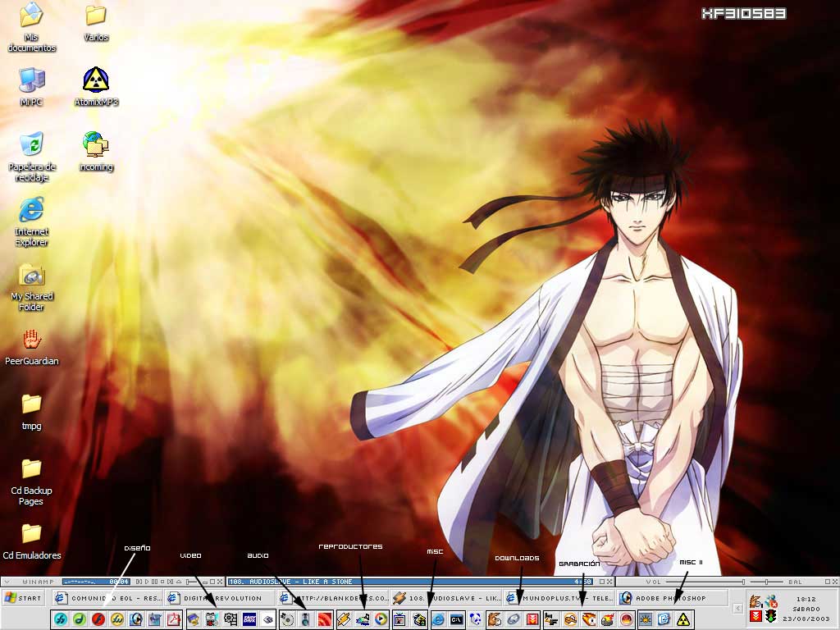Adjust the Winamp BAL balance slider

[766, 582]
